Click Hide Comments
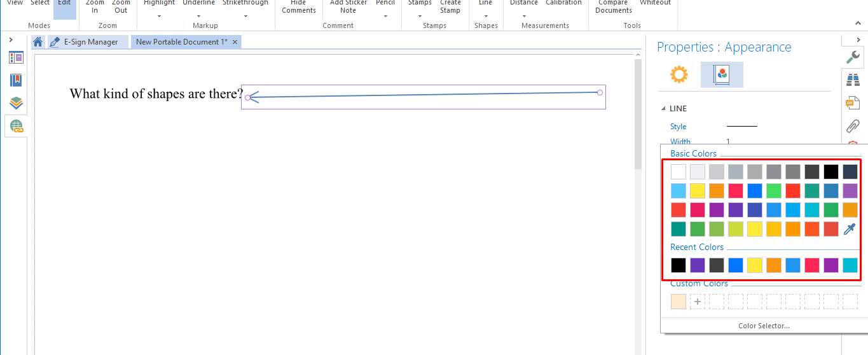 coord(298,6)
